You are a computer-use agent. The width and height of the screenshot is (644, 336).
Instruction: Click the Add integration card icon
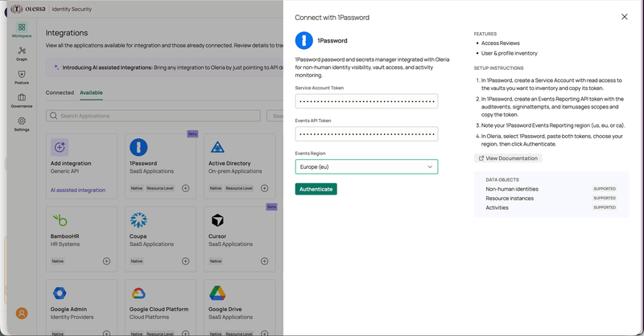point(60,147)
